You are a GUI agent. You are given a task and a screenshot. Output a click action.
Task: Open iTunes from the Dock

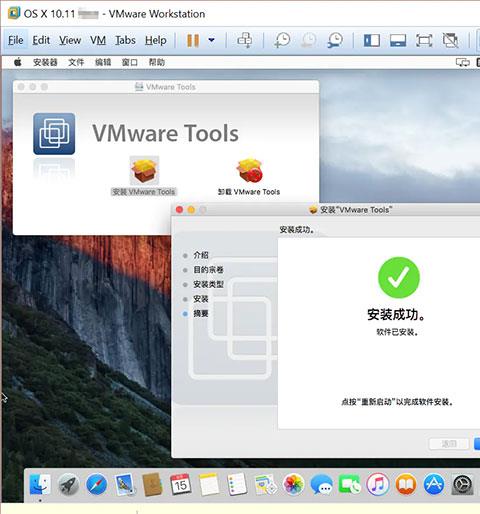tap(378, 484)
